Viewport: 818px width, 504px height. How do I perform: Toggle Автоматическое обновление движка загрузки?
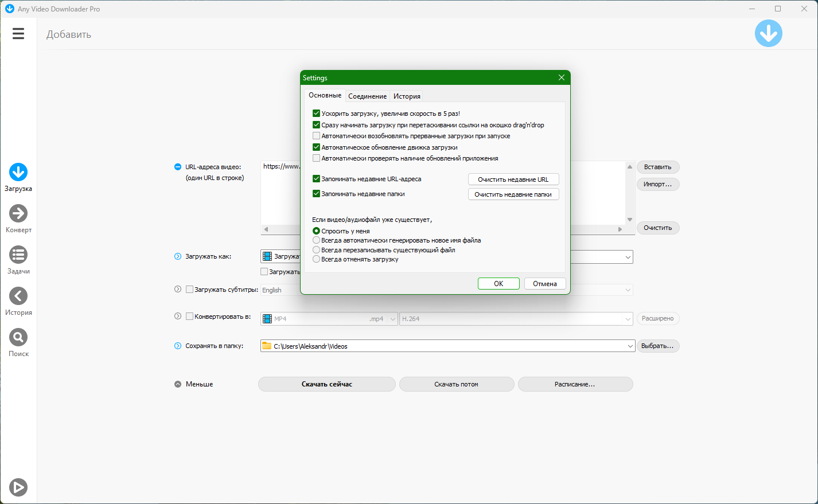pos(316,147)
